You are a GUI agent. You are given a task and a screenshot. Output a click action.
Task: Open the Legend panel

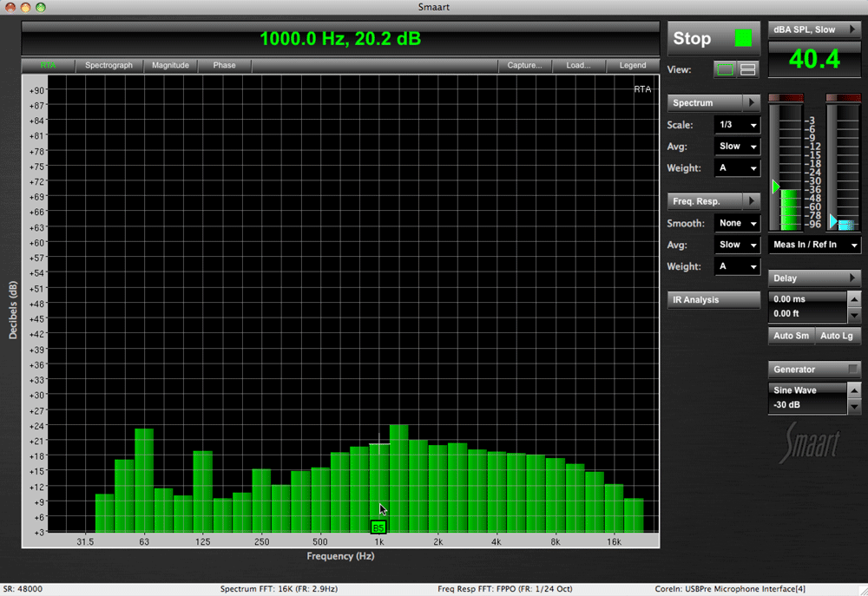(633, 65)
